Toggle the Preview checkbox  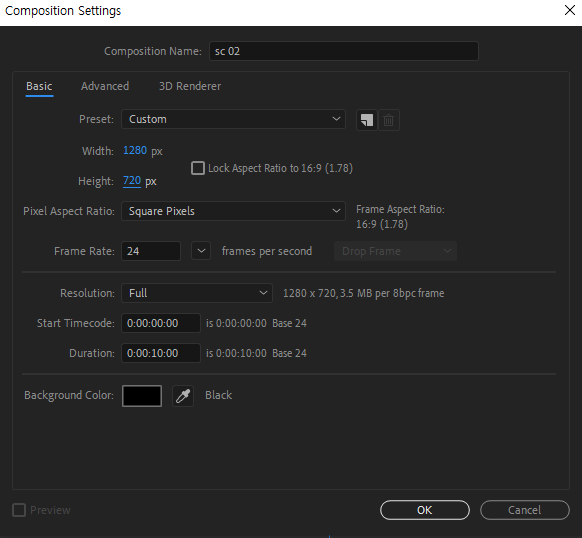[x=19, y=510]
